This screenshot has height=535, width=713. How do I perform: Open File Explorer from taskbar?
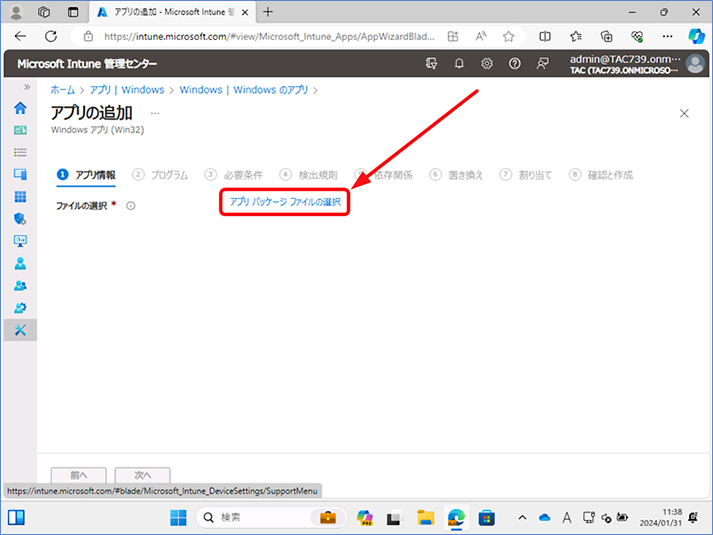click(x=426, y=518)
